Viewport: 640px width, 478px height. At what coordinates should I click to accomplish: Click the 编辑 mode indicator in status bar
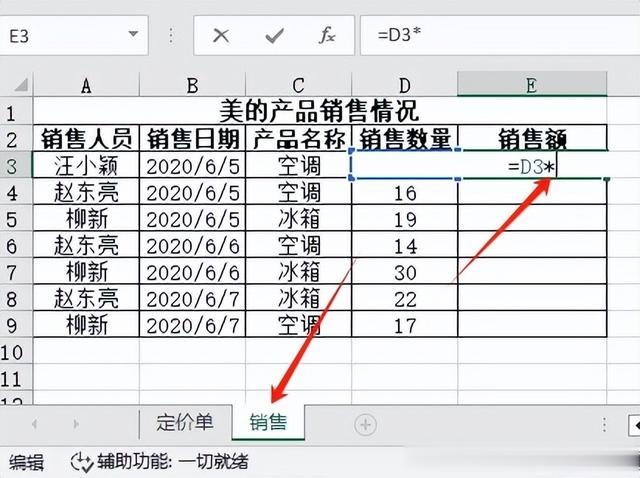click(27, 463)
